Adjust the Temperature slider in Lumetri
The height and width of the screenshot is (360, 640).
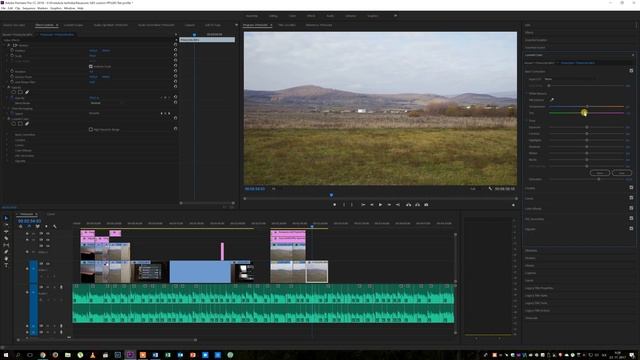click(586, 107)
